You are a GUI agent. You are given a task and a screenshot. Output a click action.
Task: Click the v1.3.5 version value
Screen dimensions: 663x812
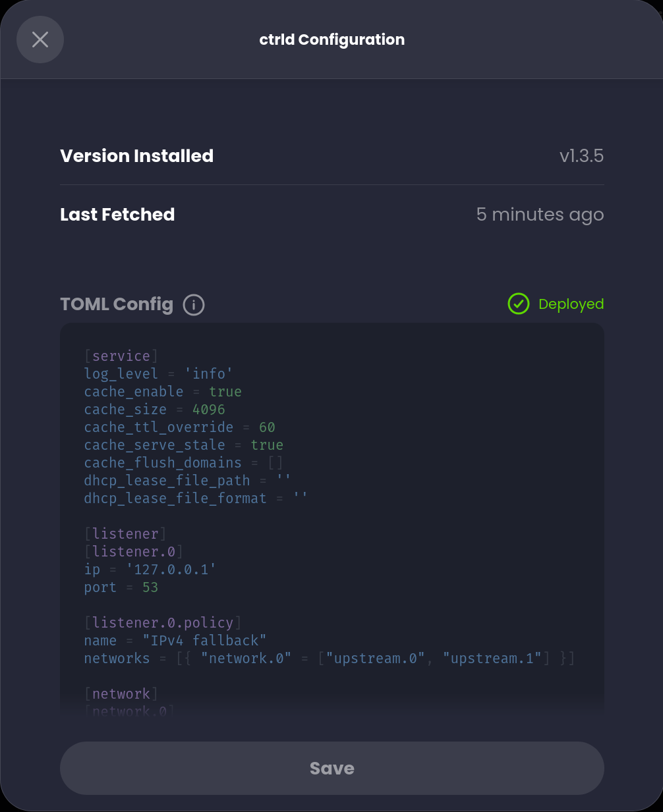581,156
